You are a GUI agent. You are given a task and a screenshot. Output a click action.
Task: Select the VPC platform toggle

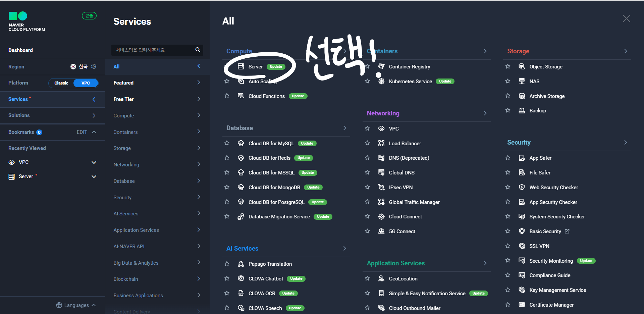86,83
